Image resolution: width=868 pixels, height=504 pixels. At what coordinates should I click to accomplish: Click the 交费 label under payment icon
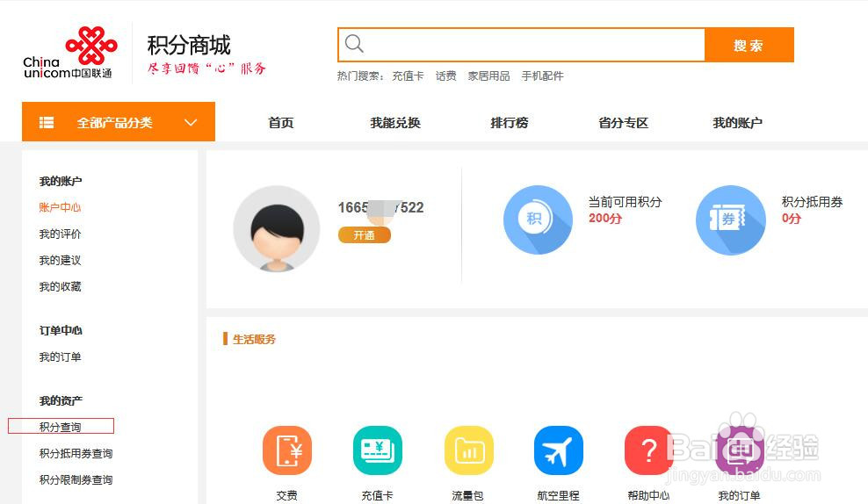(286, 496)
